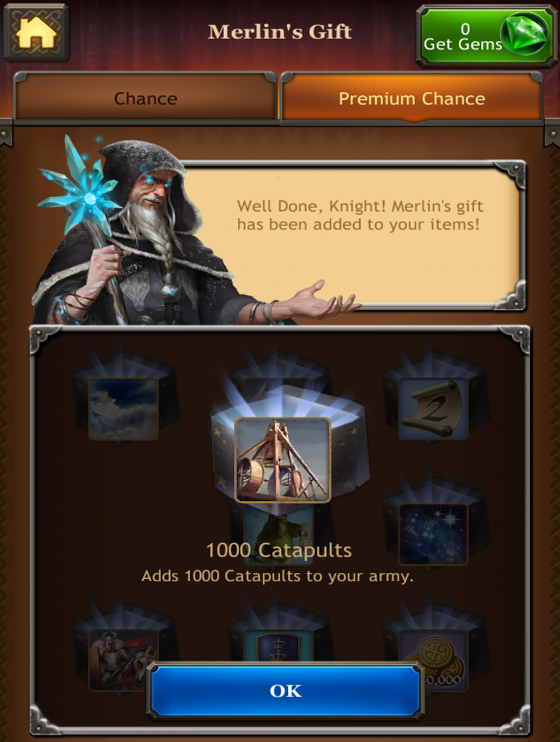Confirm with the blue OK button
This screenshot has width=560, height=742.
285,691
